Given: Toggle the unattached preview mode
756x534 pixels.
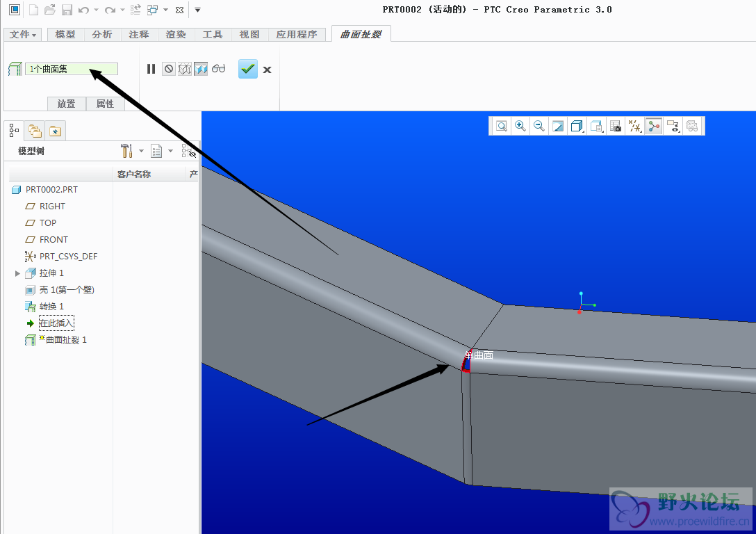Looking at the screenshot, I should (185, 69).
